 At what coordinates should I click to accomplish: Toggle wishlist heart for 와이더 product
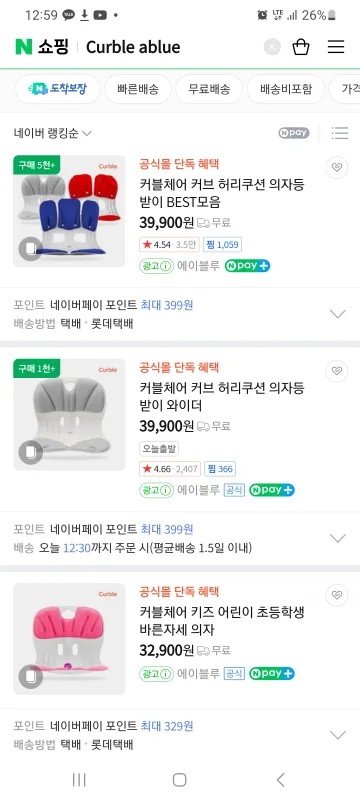[337, 371]
